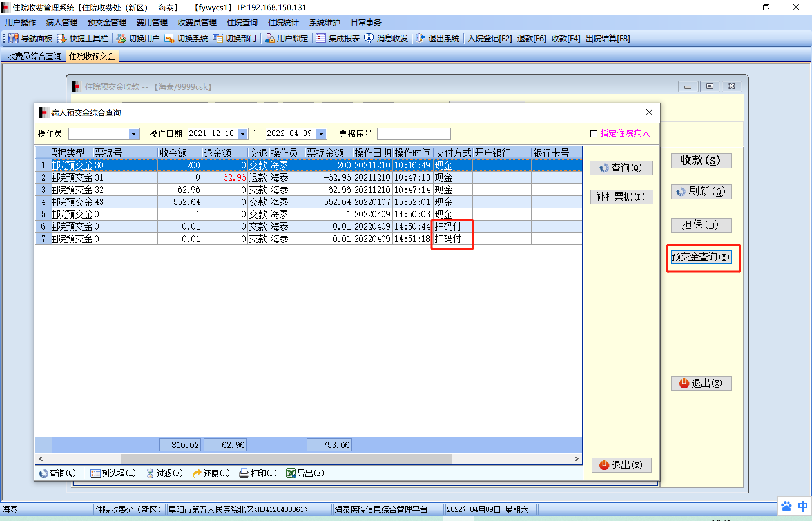Open the end date 2022-04-09 dropdown
Screen dimensions: 812x521
(x=321, y=134)
